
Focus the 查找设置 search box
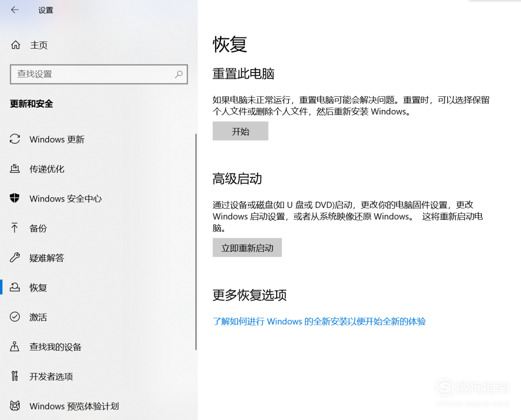pyautogui.click(x=99, y=74)
